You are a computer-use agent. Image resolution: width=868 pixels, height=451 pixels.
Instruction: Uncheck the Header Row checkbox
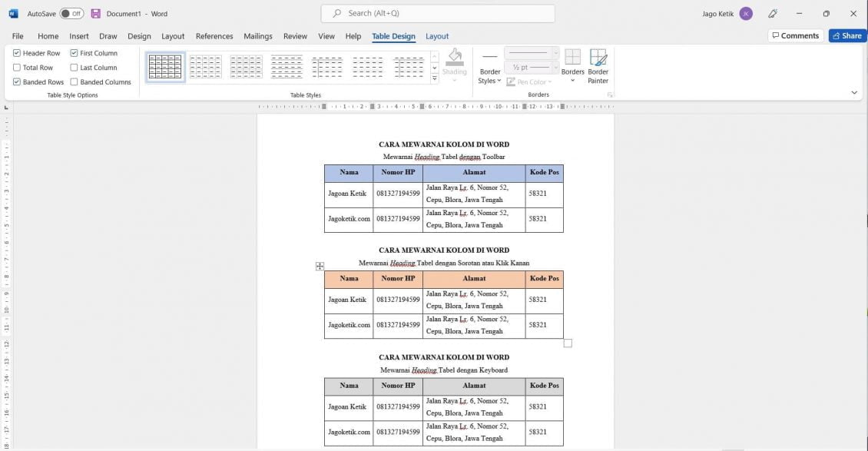pos(17,53)
